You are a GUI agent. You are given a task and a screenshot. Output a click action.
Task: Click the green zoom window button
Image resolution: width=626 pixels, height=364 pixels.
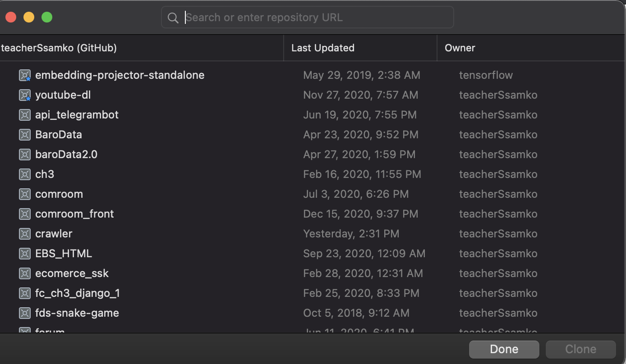click(47, 17)
